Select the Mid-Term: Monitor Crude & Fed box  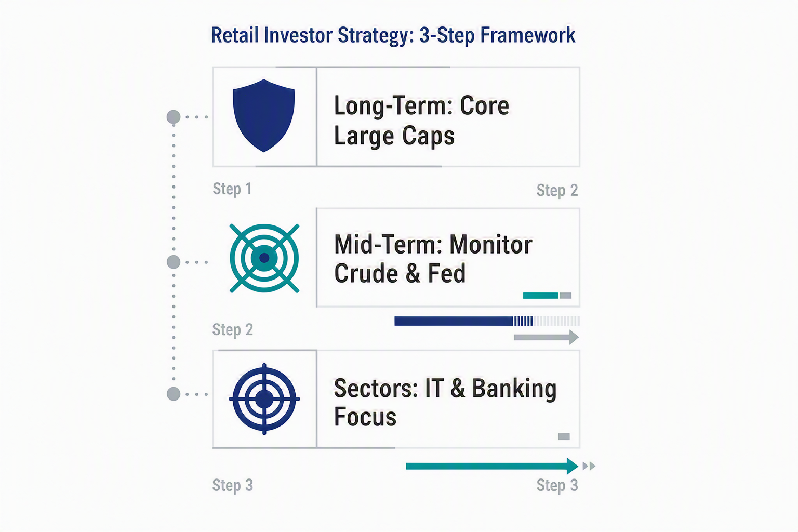tap(448, 258)
